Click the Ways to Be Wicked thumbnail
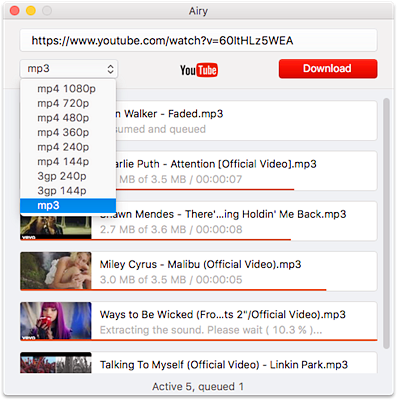This screenshot has width=397, height=400. tap(56, 321)
